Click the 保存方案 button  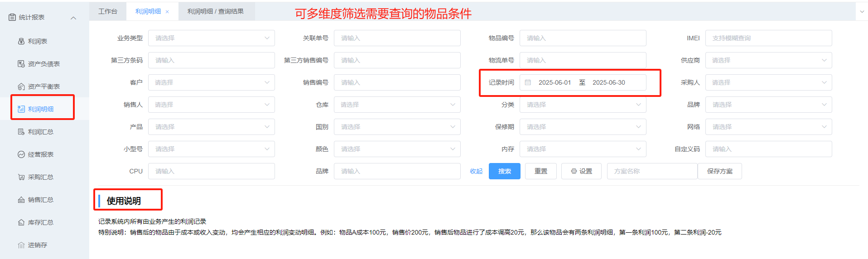coord(720,171)
